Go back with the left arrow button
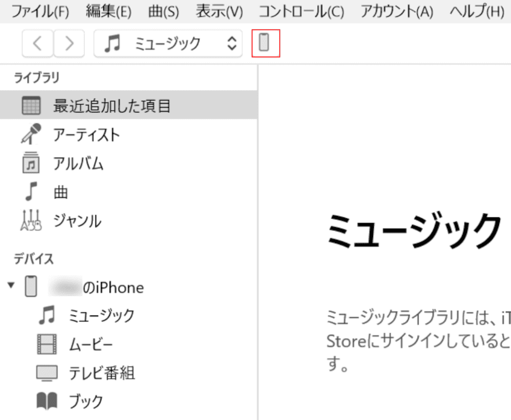The width and height of the screenshot is (511, 420). click(x=37, y=44)
